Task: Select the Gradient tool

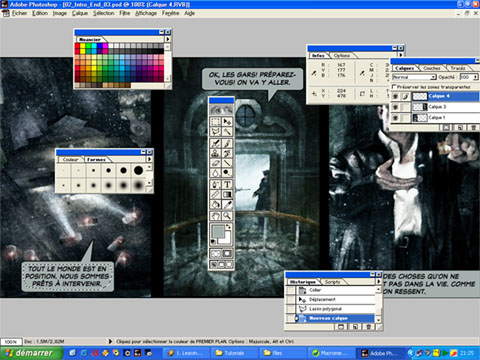Action: (x=227, y=194)
